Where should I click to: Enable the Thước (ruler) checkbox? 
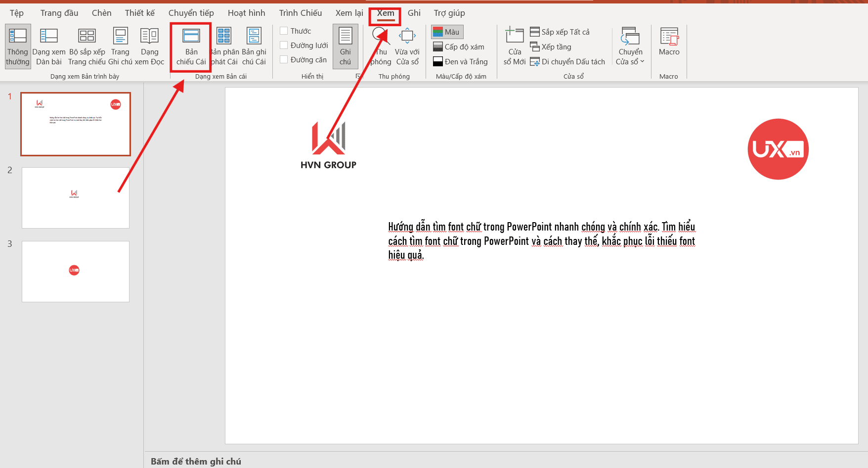pos(284,30)
